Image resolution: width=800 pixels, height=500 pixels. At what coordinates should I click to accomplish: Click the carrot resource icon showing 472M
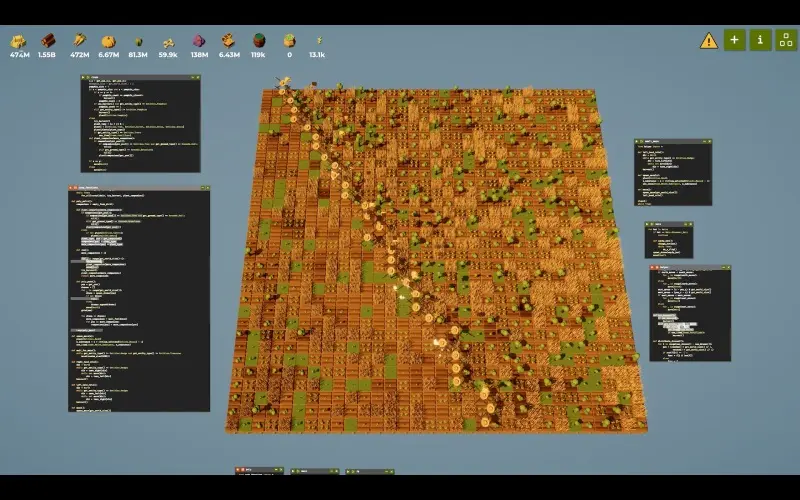[x=78, y=41]
